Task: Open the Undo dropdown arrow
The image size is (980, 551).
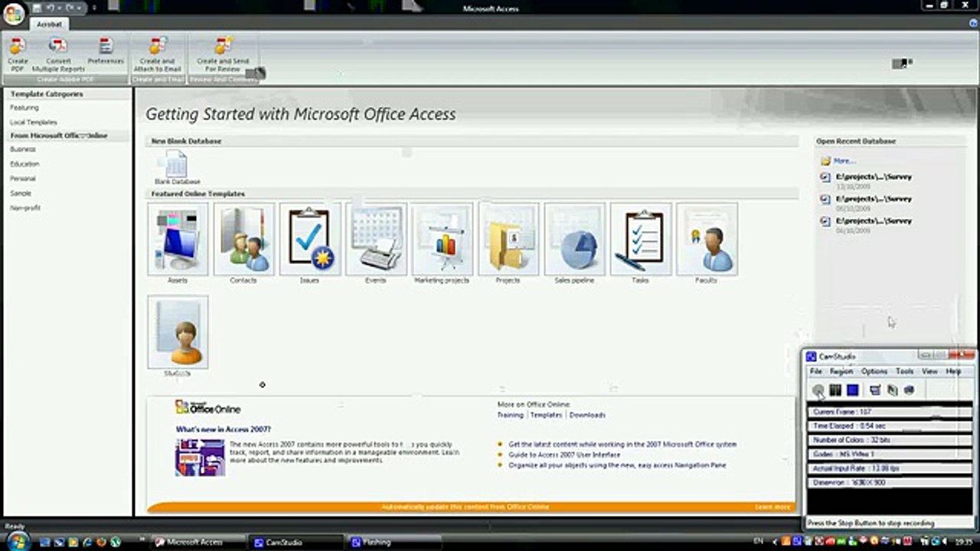Action: [59, 8]
